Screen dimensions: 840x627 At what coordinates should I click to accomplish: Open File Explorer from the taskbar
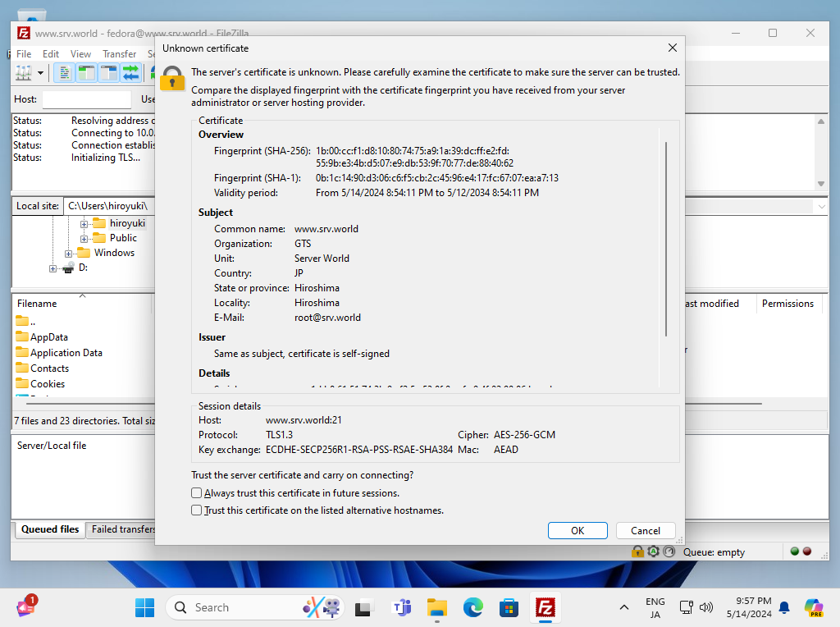pyautogui.click(x=437, y=607)
